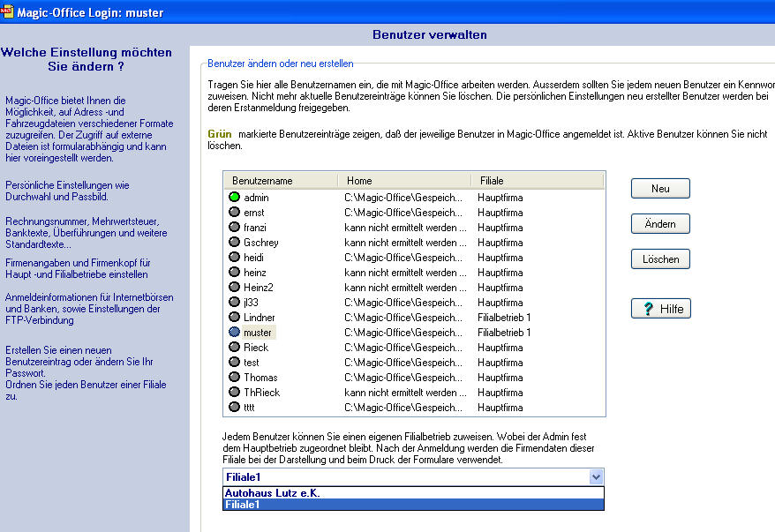Click the status icon beside Rieck
This screenshot has width=775, height=532.
coord(234,347)
